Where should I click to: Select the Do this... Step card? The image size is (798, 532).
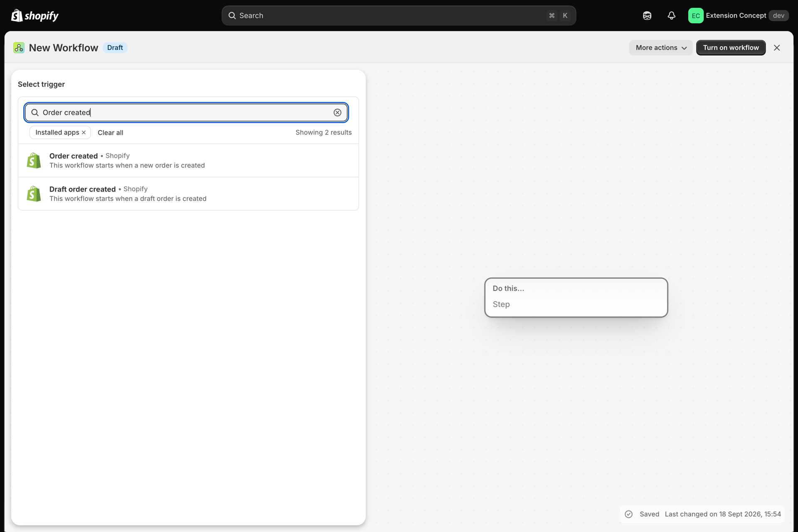576,298
